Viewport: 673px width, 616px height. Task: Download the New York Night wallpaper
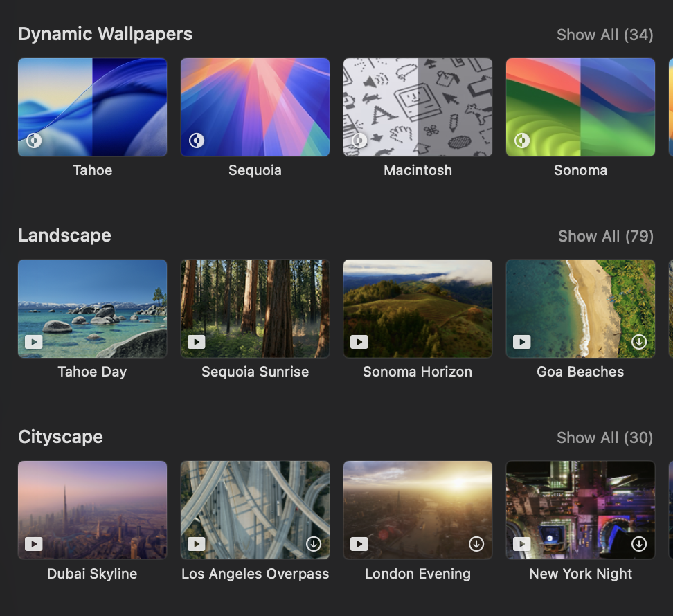(x=639, y=544)
